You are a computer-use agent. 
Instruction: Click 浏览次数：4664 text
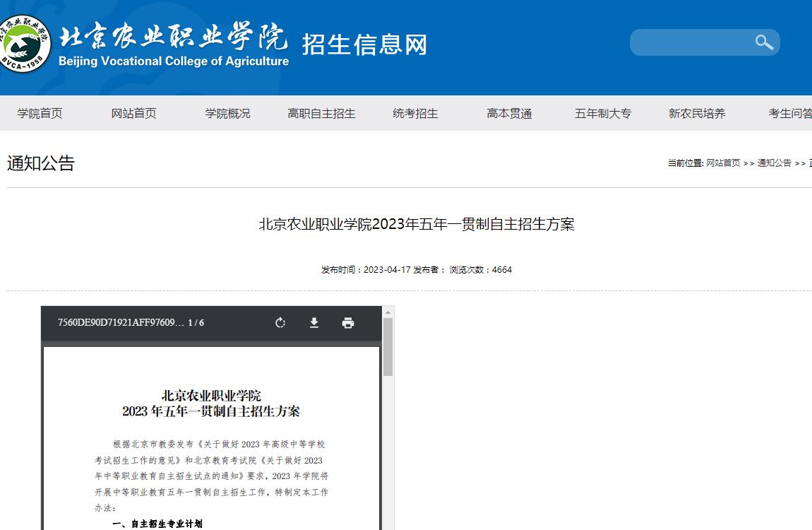click(481, 270)
